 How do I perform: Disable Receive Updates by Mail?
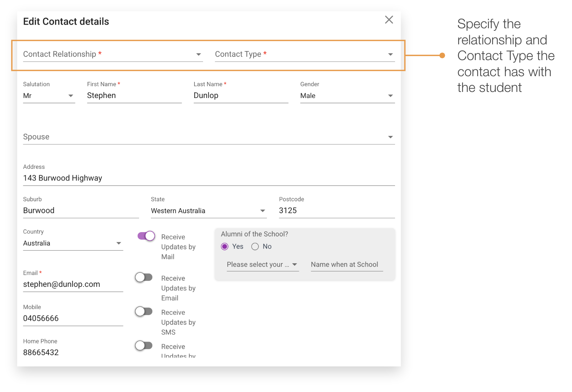coord(145,236)
